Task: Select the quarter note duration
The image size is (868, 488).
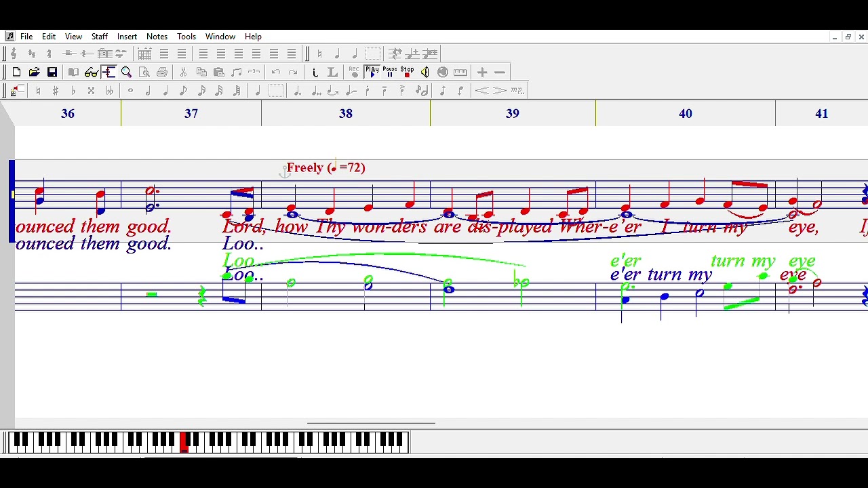Action: (165, 91)
